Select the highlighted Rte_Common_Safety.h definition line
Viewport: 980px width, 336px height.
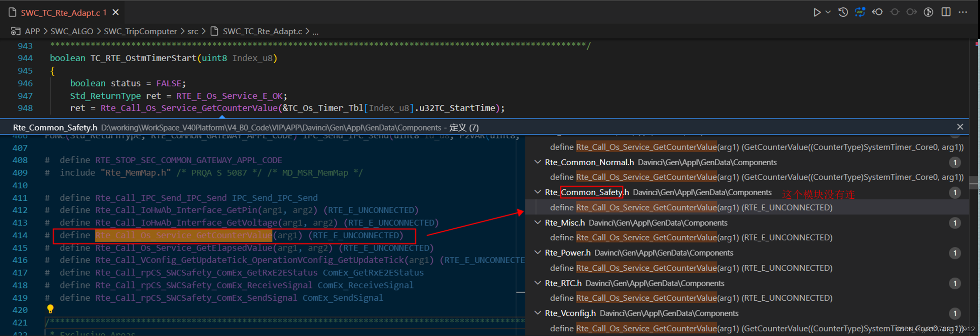pos(685,207)
